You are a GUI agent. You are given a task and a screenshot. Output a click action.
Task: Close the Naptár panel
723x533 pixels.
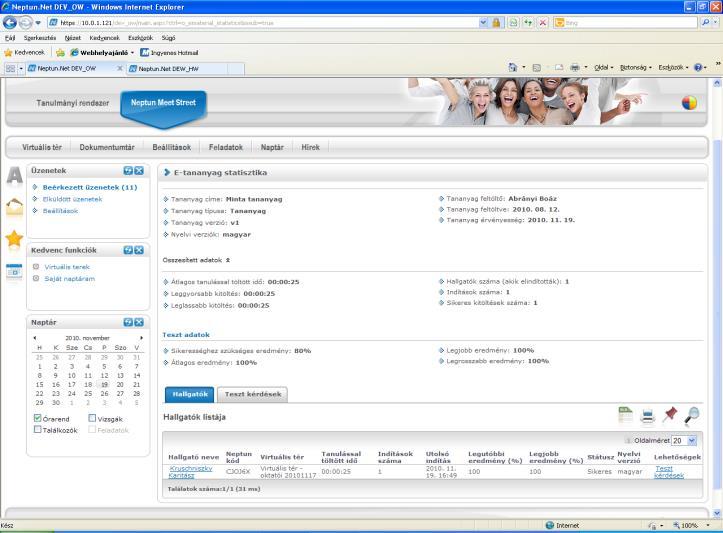(139, 322)
